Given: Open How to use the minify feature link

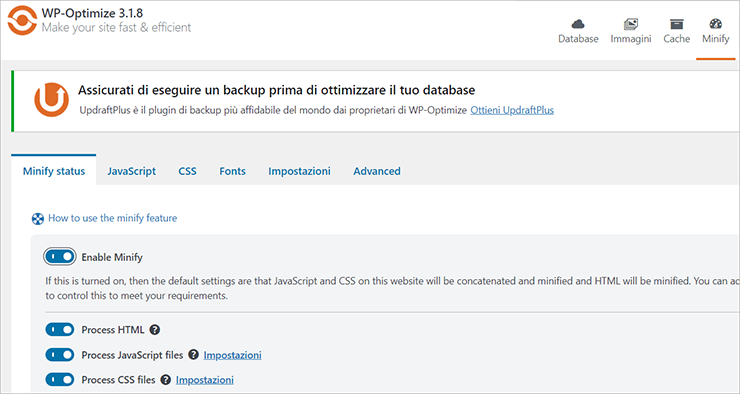Looking at the screenshot, I should pyautogui.click(x=112, y=218).
